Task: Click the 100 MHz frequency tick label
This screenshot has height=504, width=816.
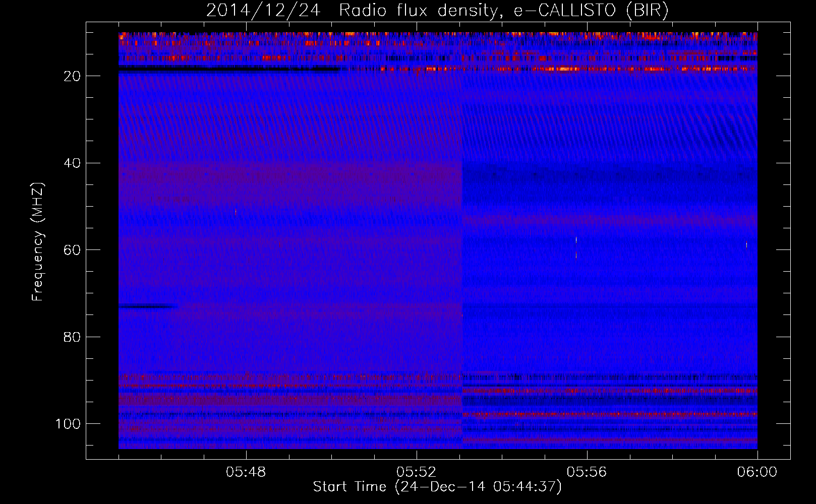Action: (x=68, y=424)
